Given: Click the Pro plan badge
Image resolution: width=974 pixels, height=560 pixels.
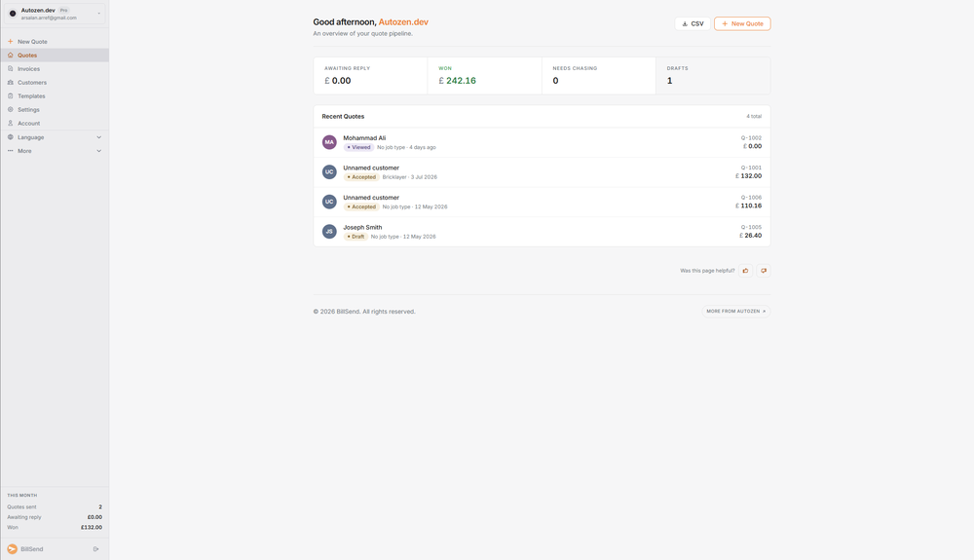Looking at the screenshot, I should point(64,10).
